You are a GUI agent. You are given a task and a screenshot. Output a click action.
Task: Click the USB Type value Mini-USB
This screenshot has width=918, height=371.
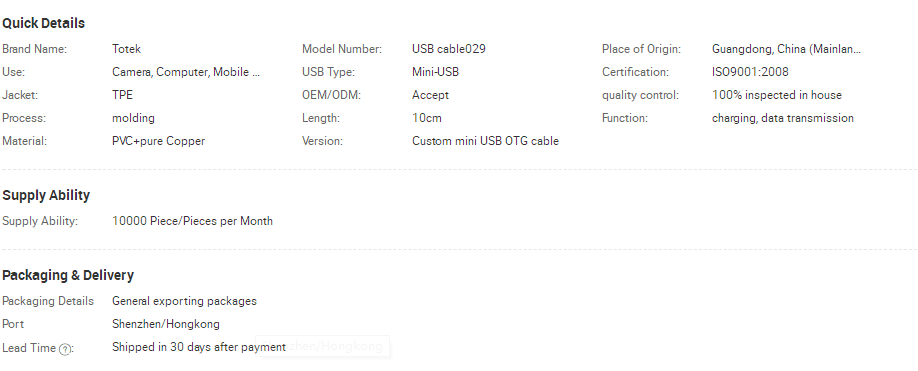pyautogui.click(x=436, y=72)
